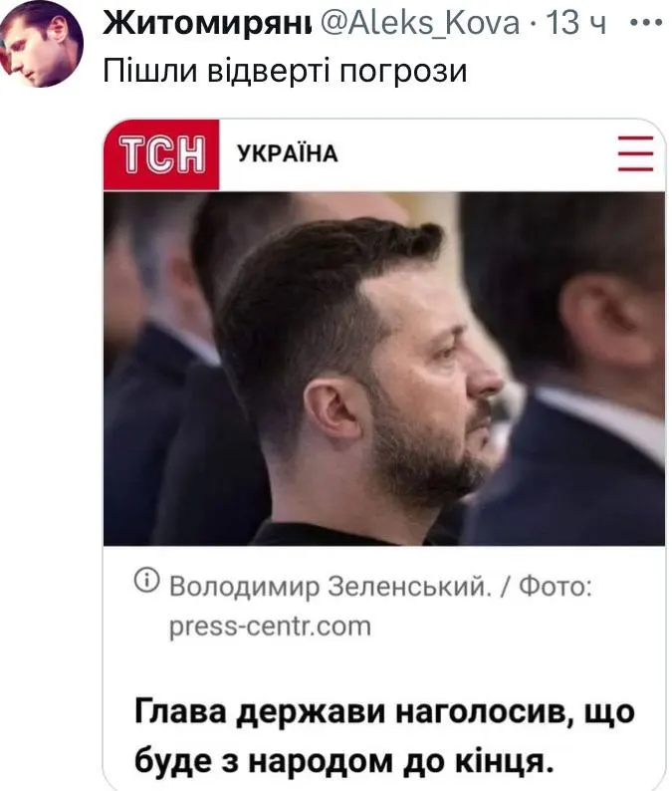Open the ТСН hamburger menu icon
The width and height of the screenshot is (672, 791).
(636, 153)
